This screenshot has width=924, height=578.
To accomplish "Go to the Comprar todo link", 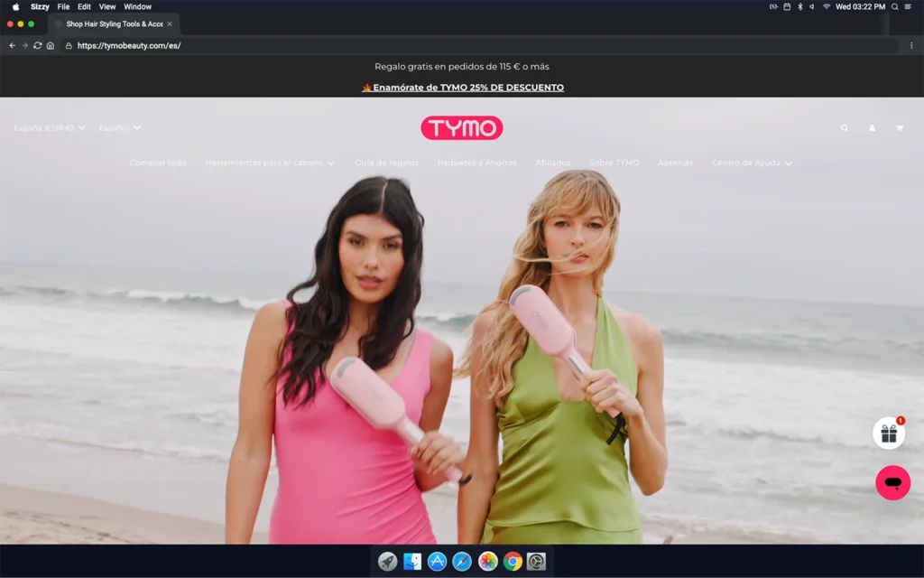I will [158, 163].
